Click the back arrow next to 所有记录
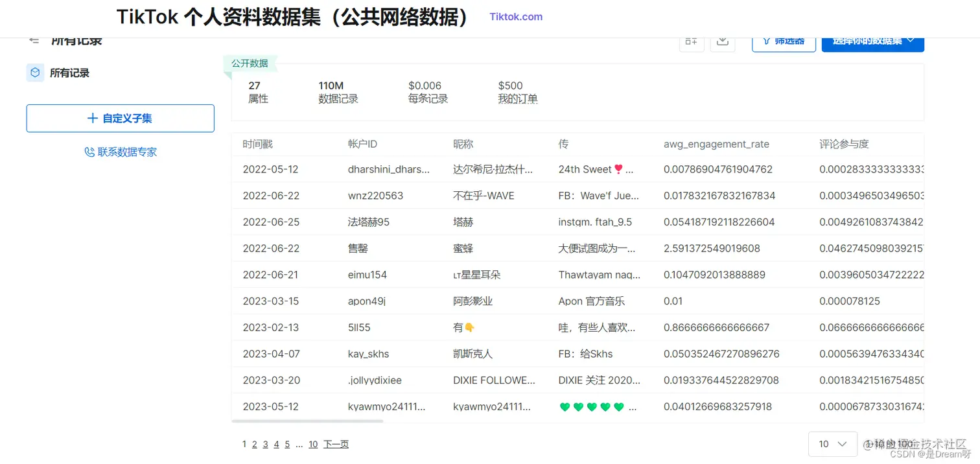980x464 pixels. [34, 39]
